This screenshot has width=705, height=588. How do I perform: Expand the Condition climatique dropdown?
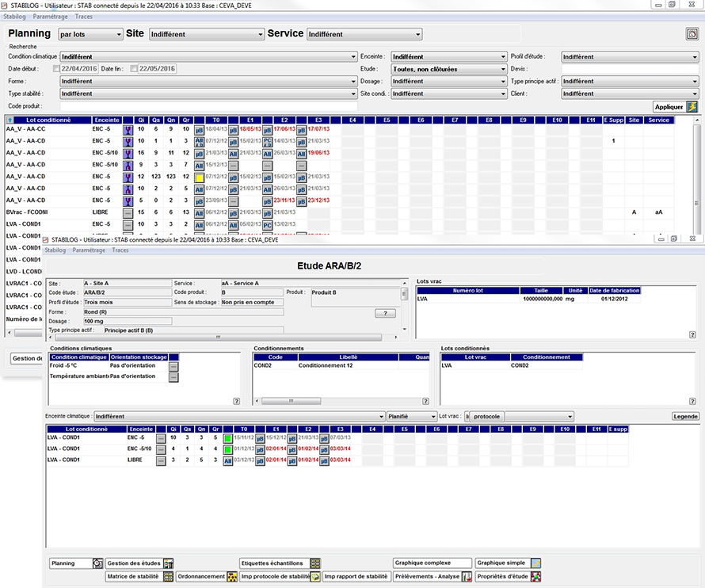208,57
